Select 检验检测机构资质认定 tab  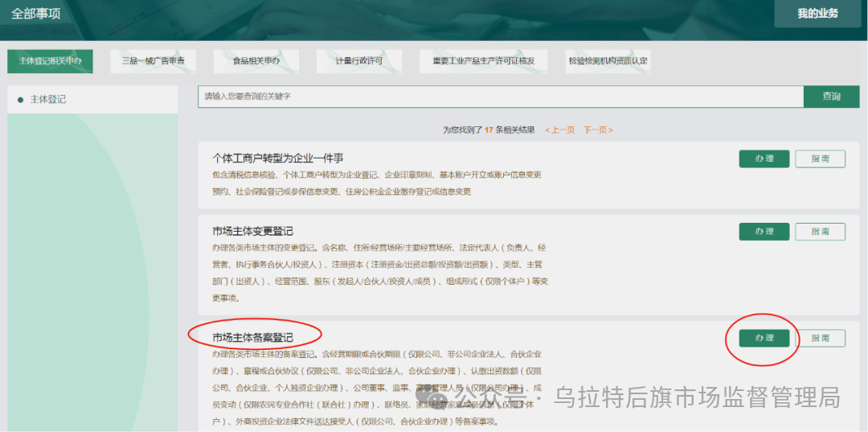pyautogui.click(x=608, y=61)
